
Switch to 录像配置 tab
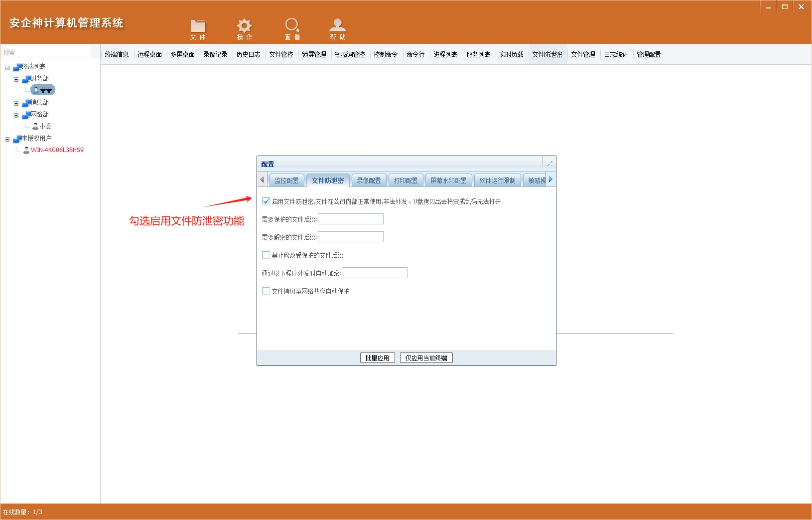pyautogui.click(x=369, y=180)
